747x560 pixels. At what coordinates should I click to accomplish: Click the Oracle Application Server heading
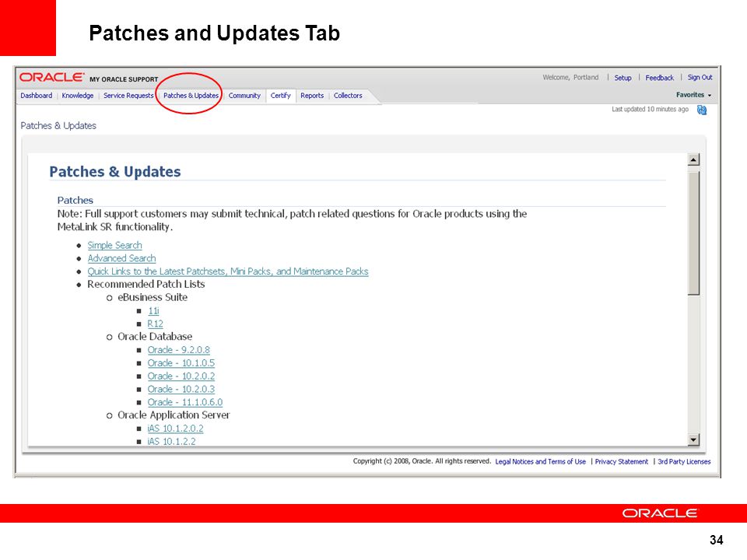tap(174, 415)
